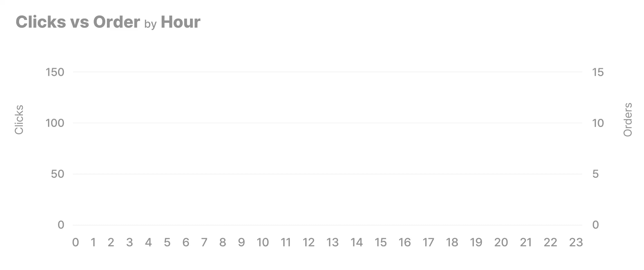Viewport: 644px width, 270px height.
Task: Click hour 6 on the x-axis
Action: coord(186,243)
